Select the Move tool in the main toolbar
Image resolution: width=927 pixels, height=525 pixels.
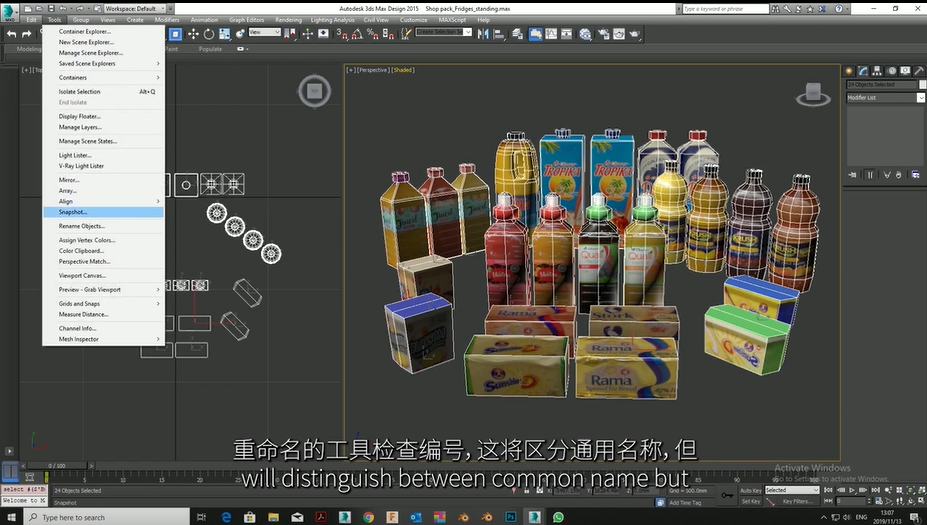point(193,34)
